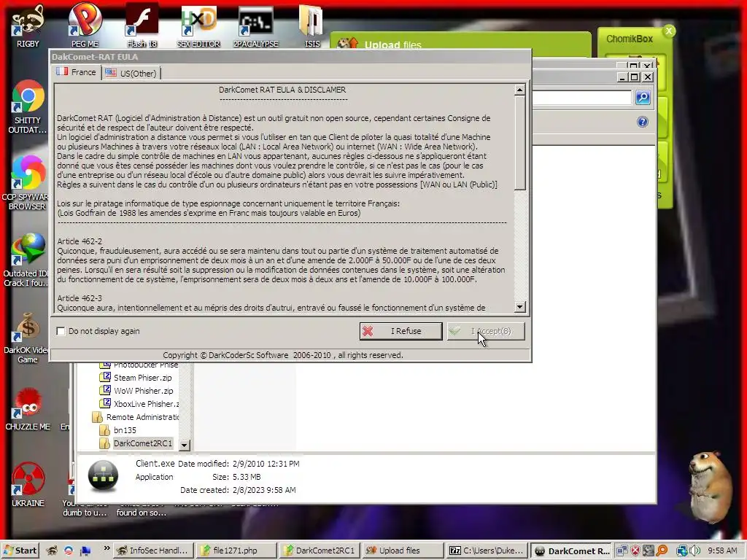This screenshot has height=560, width=747.
Task: Click the red shield tray icon
Action: tap(635, 551)
